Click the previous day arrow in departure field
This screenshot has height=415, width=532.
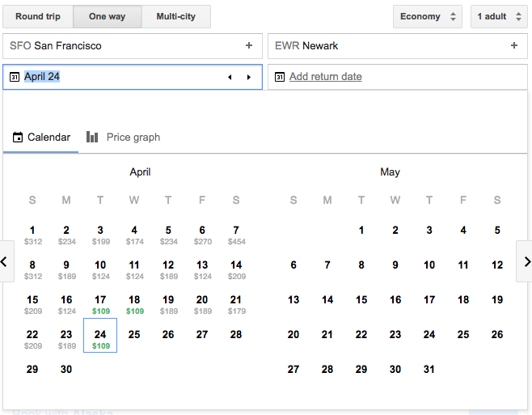[x=230, y=77]
